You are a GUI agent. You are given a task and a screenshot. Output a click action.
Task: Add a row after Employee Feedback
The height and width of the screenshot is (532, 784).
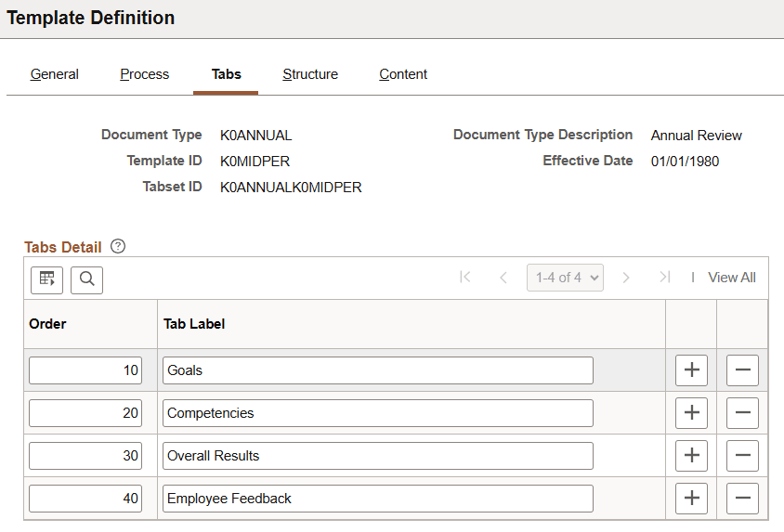point(691,499)
